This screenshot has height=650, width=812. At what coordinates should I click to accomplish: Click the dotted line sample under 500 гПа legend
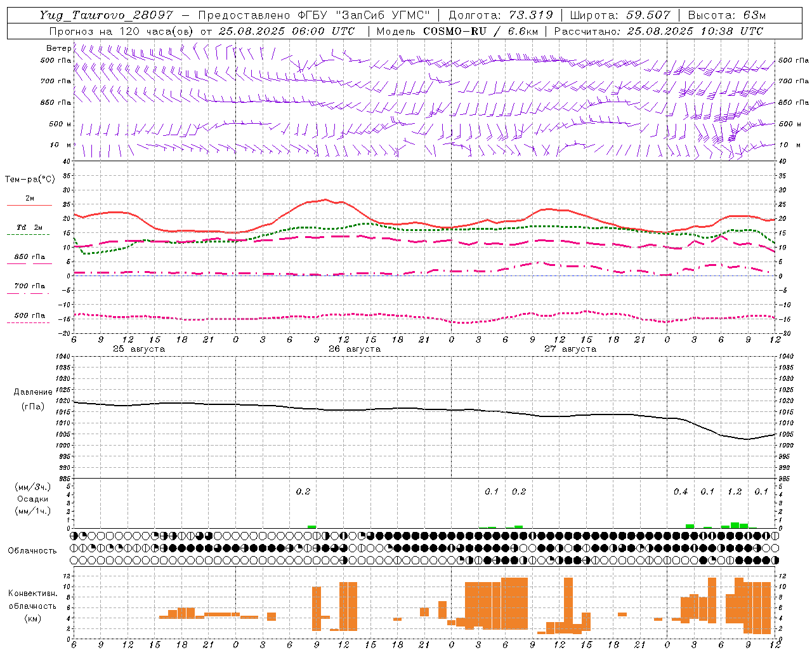pos(29,322)
